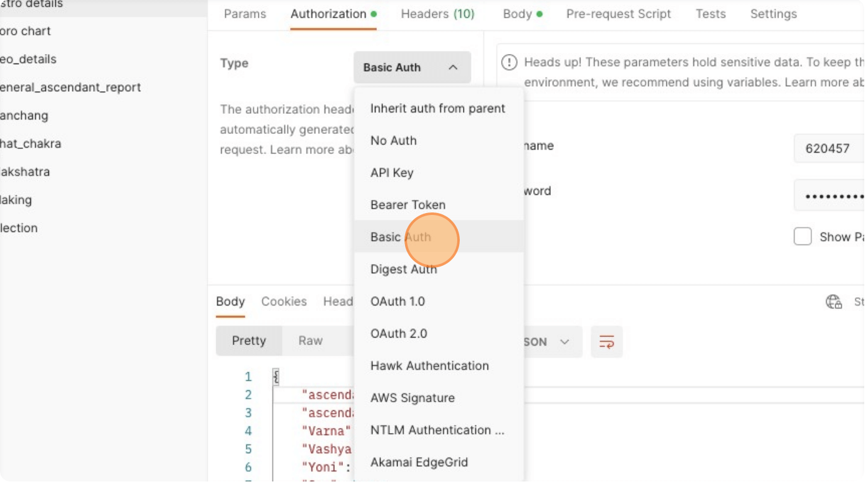868x489 pixels.
Task: Select No Auth from the auth type list
Action: click(393, 140)
